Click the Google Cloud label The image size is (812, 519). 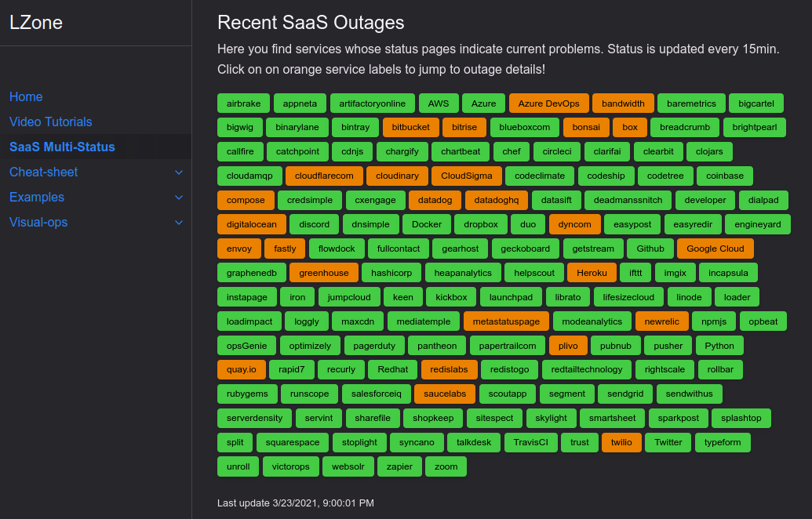click(716, 249)
